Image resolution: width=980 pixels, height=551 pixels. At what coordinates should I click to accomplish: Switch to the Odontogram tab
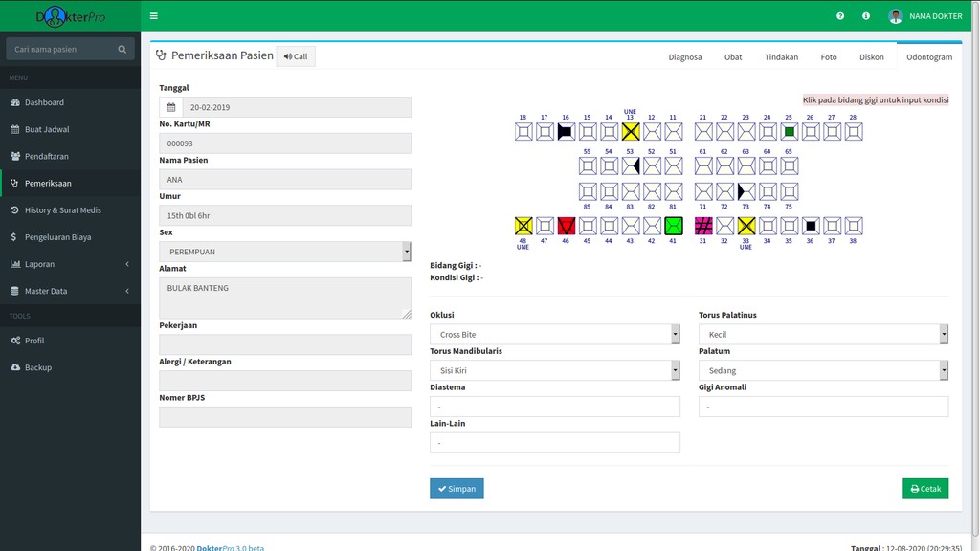pyautogui.click(x=929, y=56)
